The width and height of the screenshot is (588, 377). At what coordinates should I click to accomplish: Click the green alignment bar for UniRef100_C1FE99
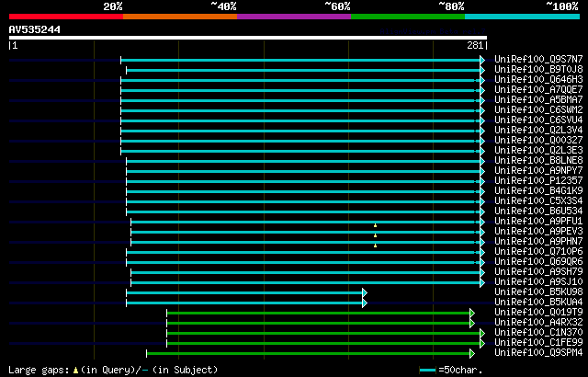click(323, 344)
